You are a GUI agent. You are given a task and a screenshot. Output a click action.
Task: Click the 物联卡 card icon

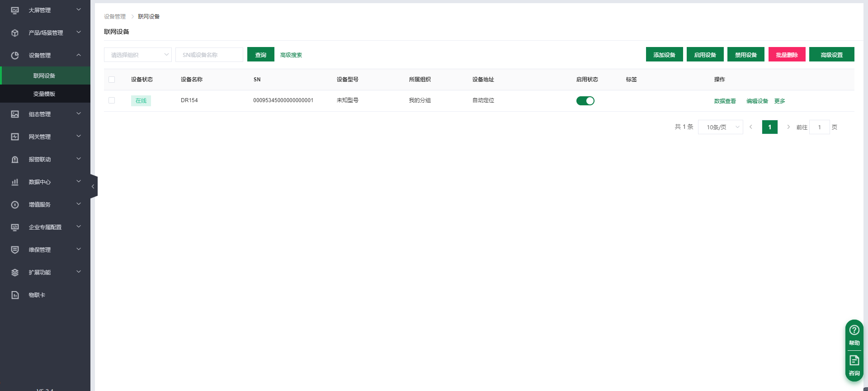(15, 295)
